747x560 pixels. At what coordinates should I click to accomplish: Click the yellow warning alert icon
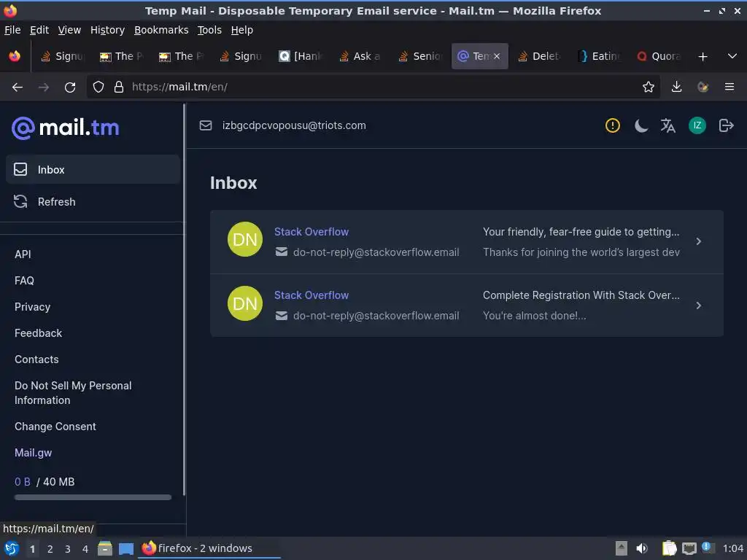[612, 125]
